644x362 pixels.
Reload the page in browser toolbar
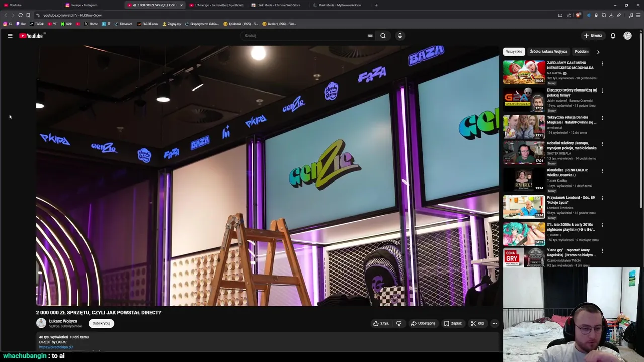point(21,15)
